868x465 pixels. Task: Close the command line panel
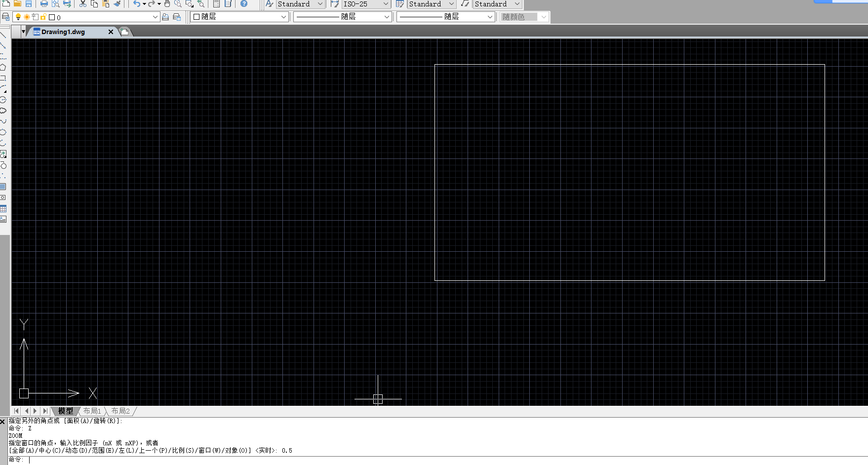point(2,422)
